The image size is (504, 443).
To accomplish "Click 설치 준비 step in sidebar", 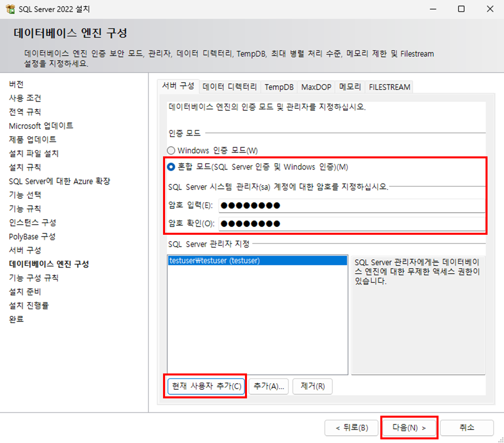I will [x=25, y=291].
